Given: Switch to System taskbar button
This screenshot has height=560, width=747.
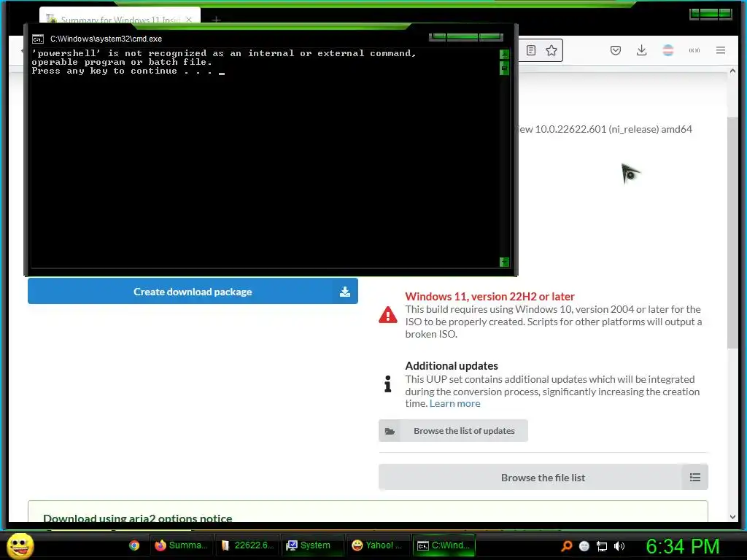Looking at the screenshot, I should [313, 545].
